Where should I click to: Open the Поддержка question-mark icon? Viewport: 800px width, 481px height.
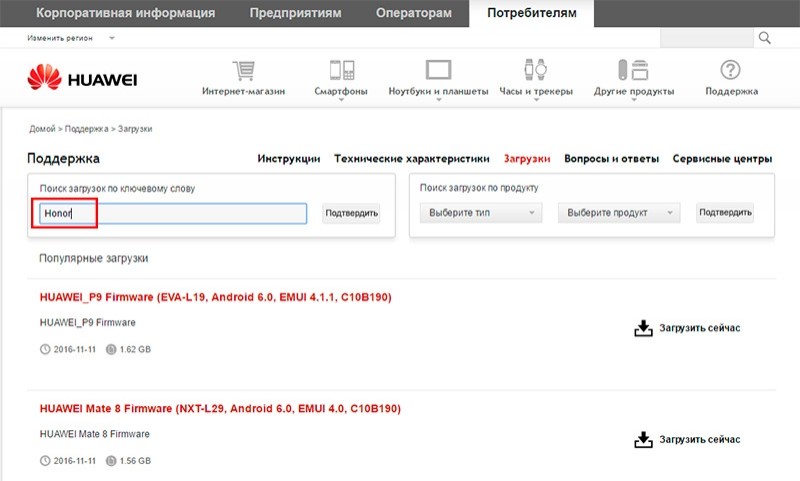(x=731, y=70)
